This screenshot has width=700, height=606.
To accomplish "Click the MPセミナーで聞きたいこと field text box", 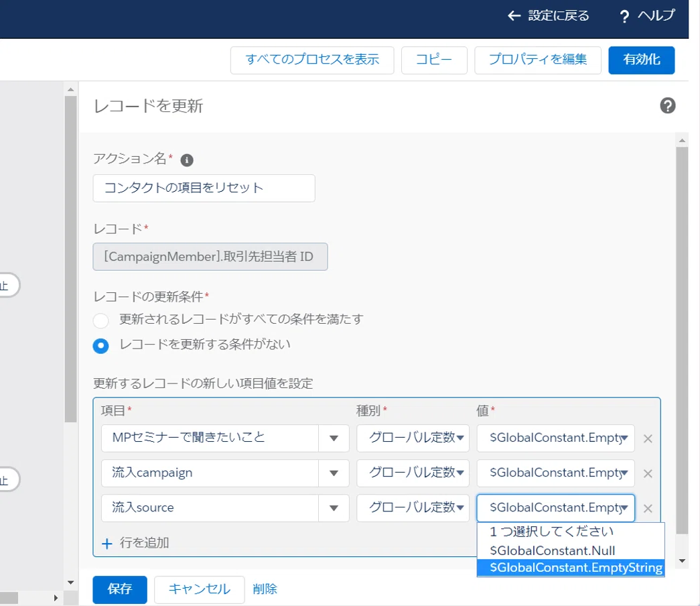I will click(x=210, y=438).
